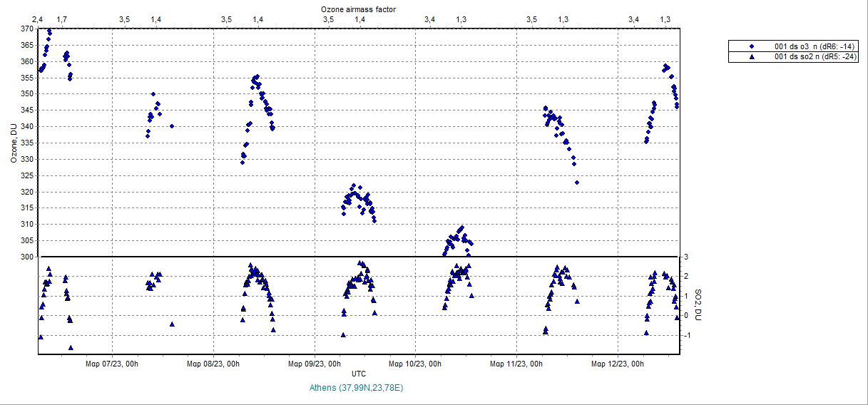
Task: Click the '2,4' airmass factor tick label
Action: (x=39, y=19)
